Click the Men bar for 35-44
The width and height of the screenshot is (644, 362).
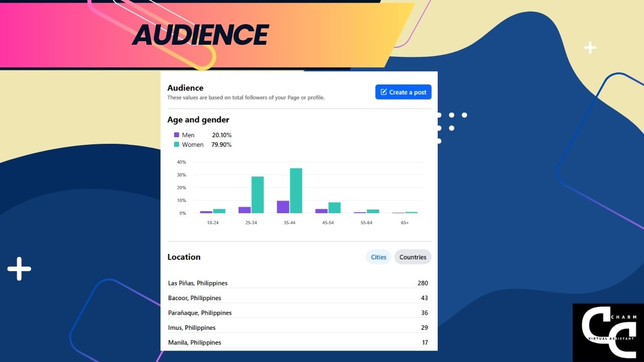tap(283, 207)
